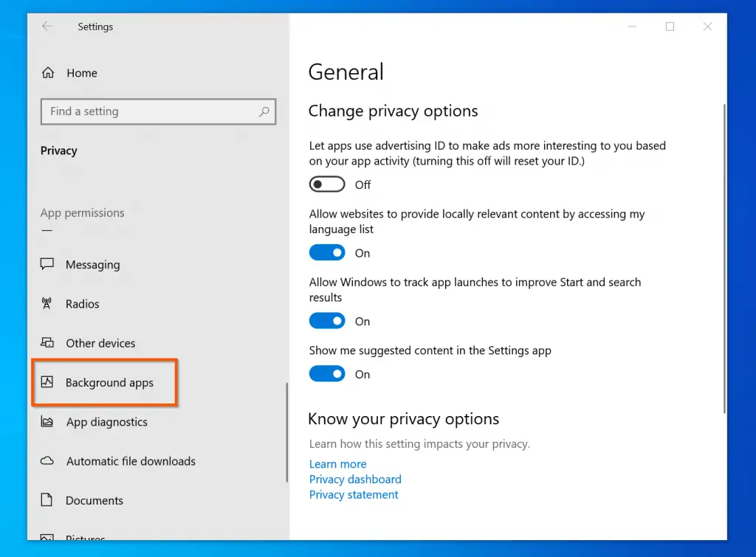Click the Home icon in sidebar
This screenshot has height=557, width=756.
[48, 73]
